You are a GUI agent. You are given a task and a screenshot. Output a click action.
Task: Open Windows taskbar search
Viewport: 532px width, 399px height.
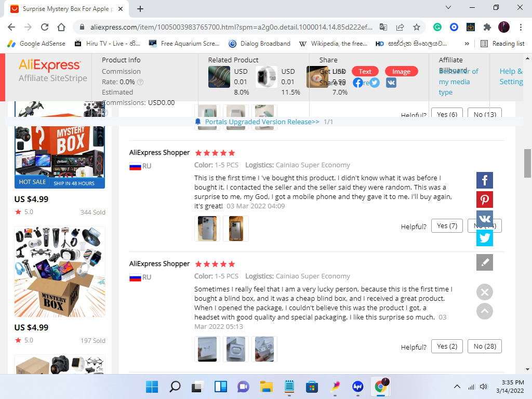(x=175, y=387)
